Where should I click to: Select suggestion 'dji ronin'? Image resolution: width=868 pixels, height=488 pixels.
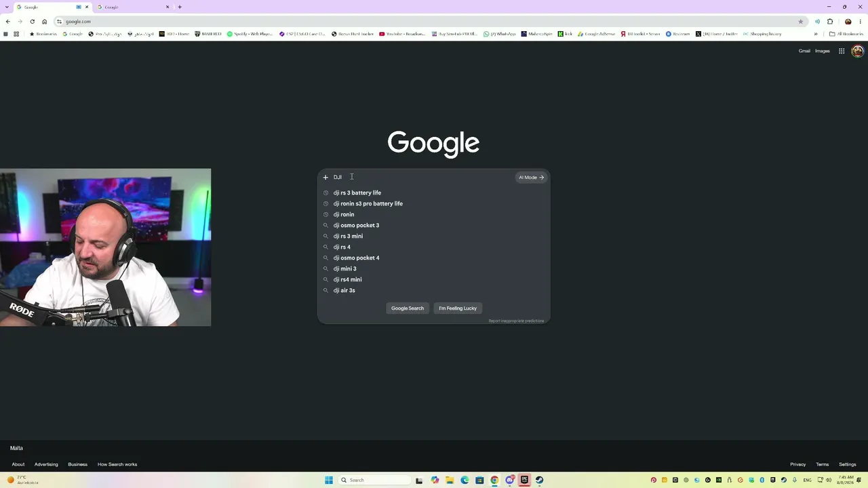[434, 214]
